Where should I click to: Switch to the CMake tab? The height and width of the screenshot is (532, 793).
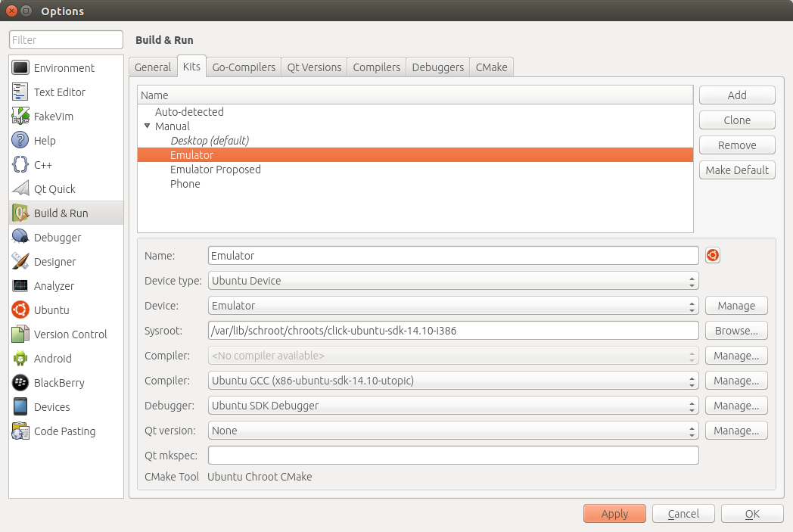[491, 67]
